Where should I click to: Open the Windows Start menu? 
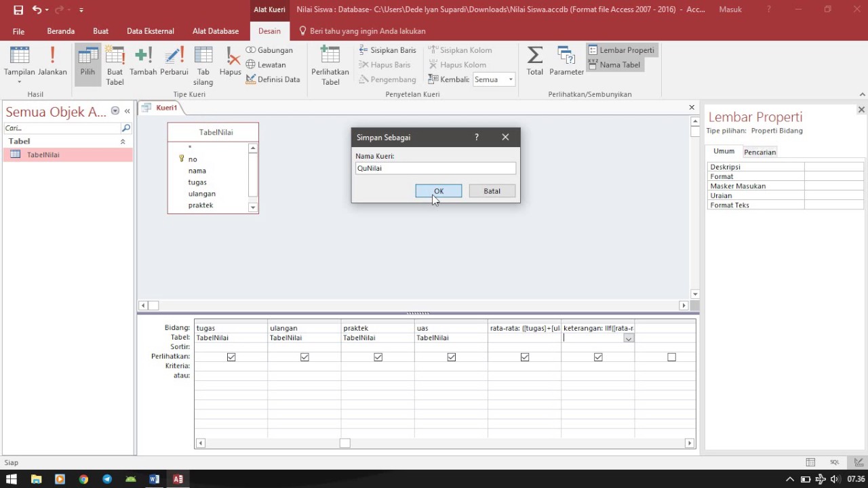(12, 479)
